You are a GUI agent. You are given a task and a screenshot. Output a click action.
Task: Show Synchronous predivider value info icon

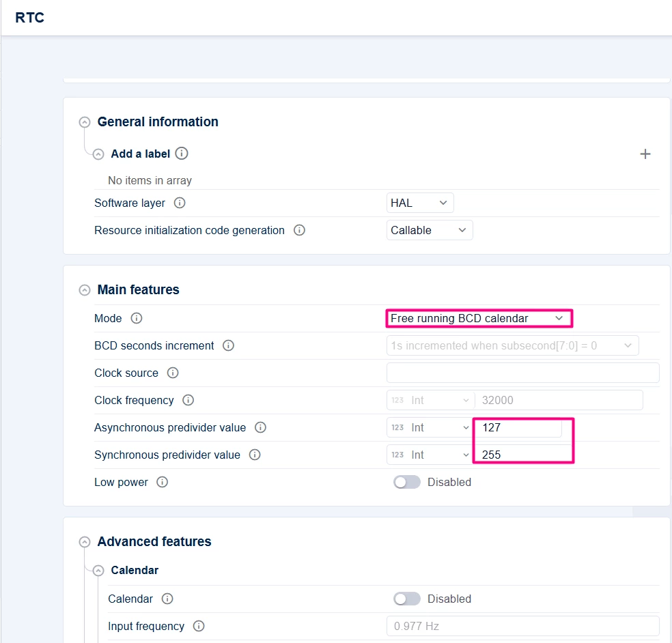[x=255, y=455]
